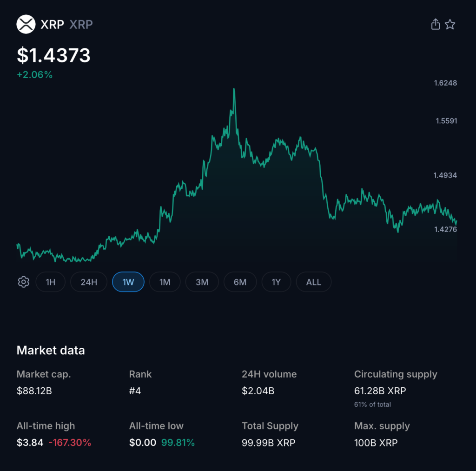Open the chart settings gear

(x=23, y=282)
